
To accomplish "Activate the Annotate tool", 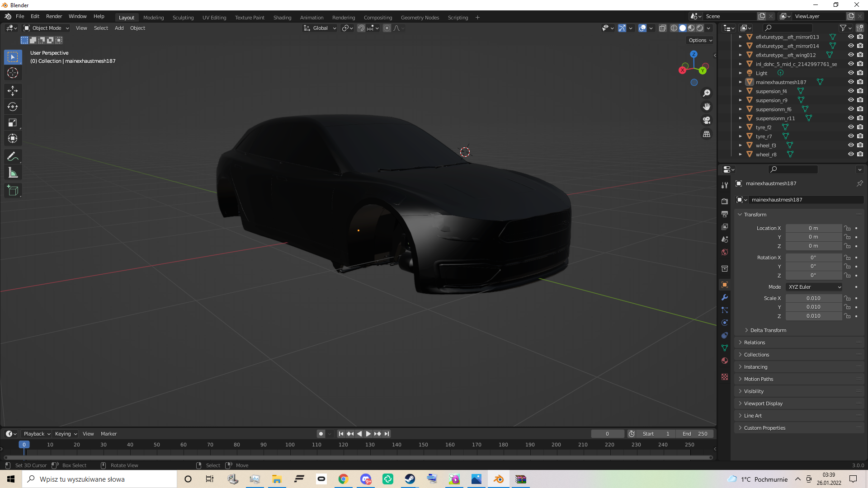I will point(13,157).
